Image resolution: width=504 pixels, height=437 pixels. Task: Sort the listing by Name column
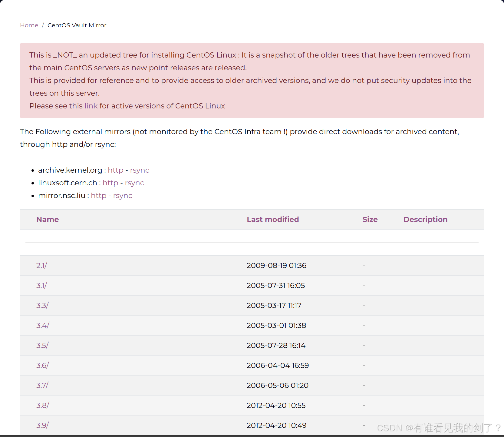48,219
